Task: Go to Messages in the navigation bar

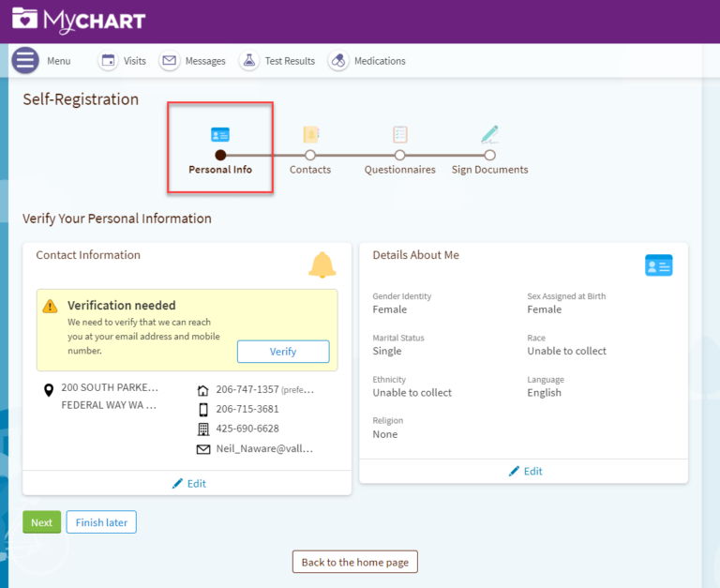Action: point(205,61)
